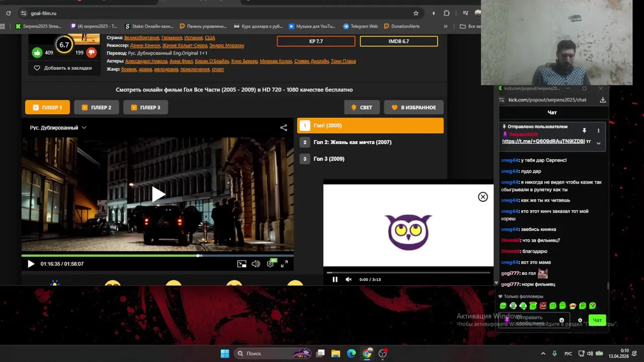Reload the page with the refresh icon
The height and width of the screenshot is (362, 644).
9,13
